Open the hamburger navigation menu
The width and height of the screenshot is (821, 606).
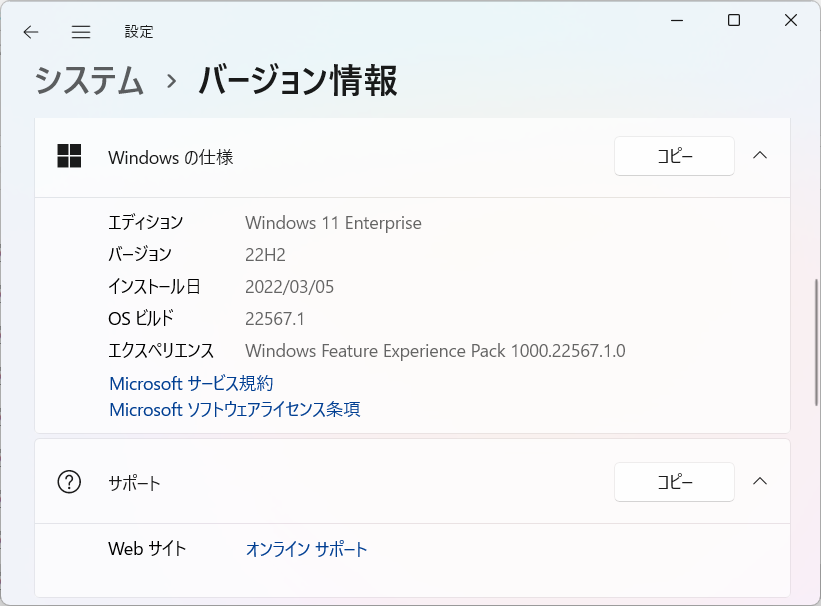(x=81, y=32)
